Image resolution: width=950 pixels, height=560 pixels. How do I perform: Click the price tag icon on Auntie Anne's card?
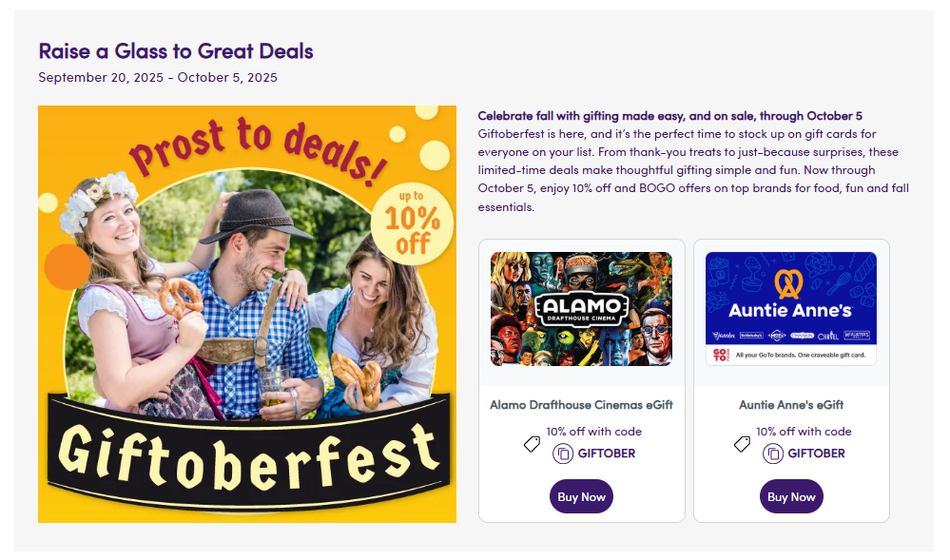pyautogui.click(x=743, y=443)
